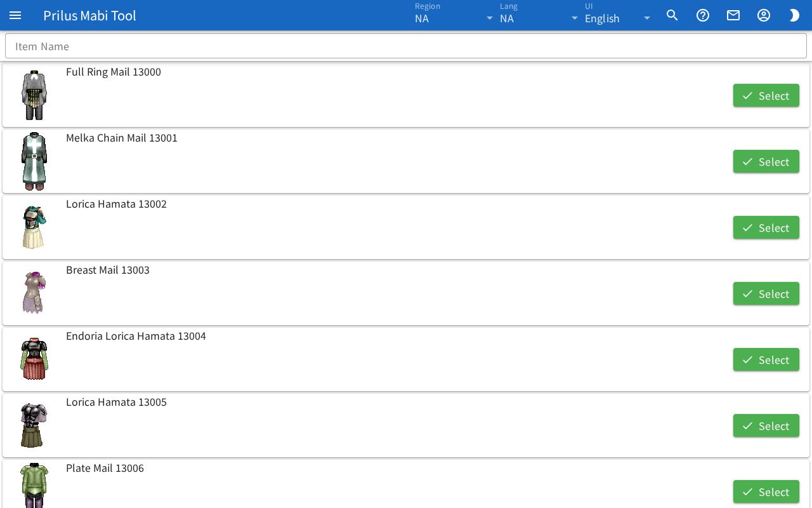Expand the UI language dropdown
Image resolution: width=812 pixels, height=508 pixels.
[619, 15]
